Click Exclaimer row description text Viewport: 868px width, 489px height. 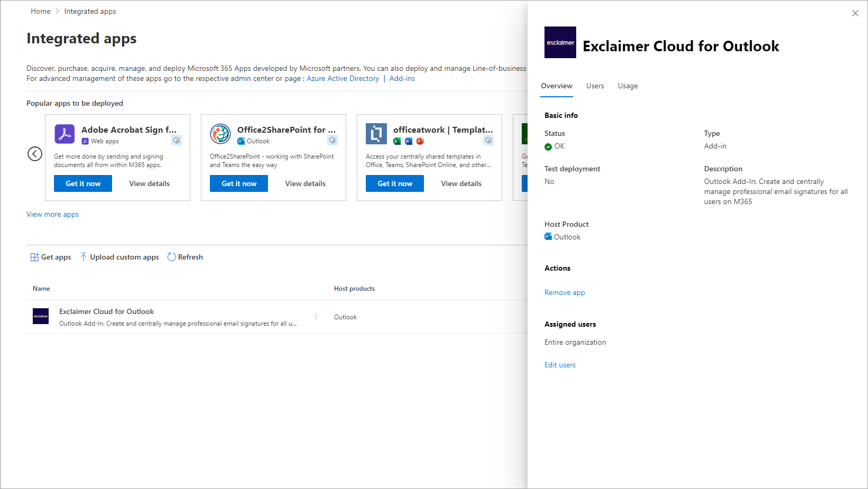[x=178, y=324]
